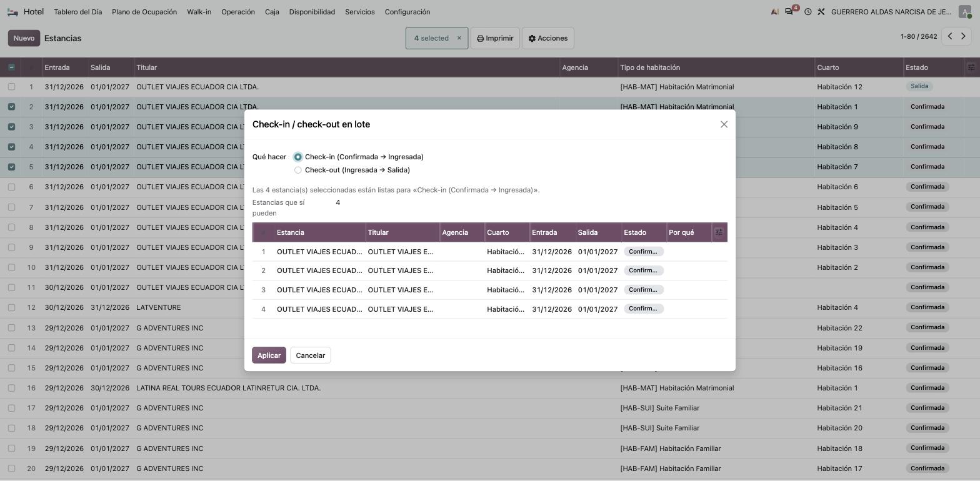Open the Operación menu
The height and width of the screenshot is (481, 980).
[x=238, y=12]
